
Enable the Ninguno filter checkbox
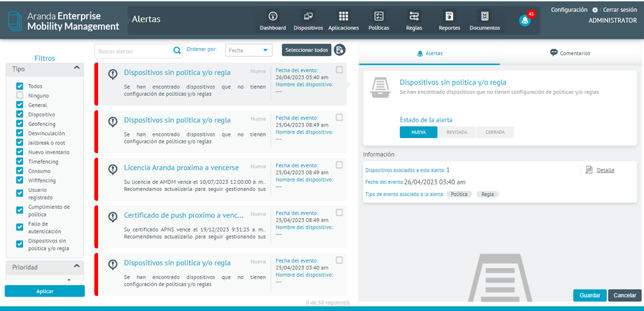[x=20, y=95]
